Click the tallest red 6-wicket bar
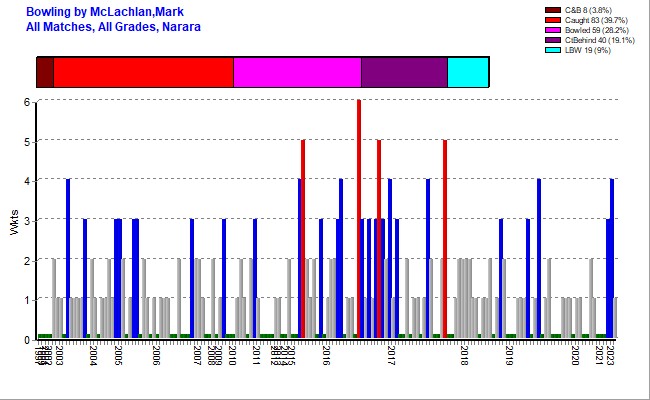The image size is (650, 400). click(359, 220)
